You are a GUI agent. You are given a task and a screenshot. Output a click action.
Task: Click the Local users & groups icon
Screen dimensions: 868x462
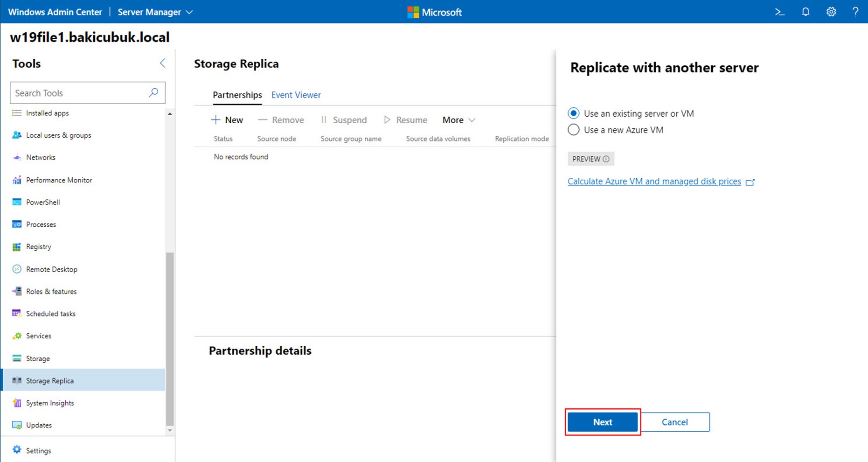coord(17,135)
